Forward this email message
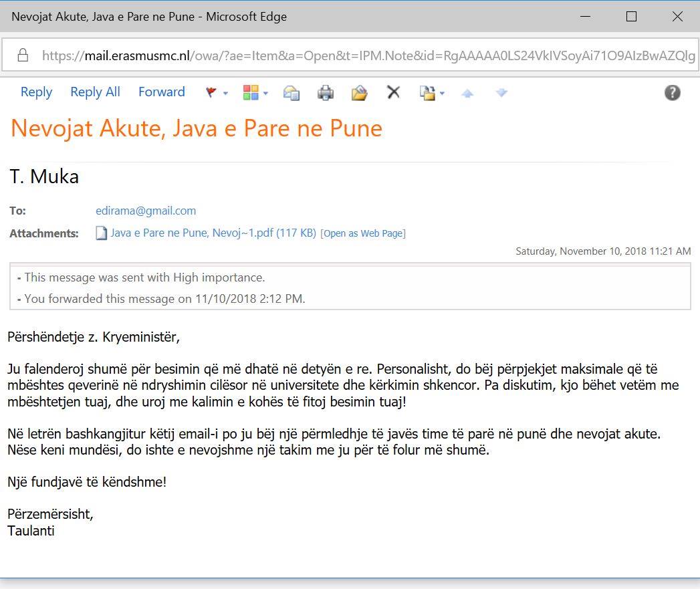The image size is (700, 589). 161,92
